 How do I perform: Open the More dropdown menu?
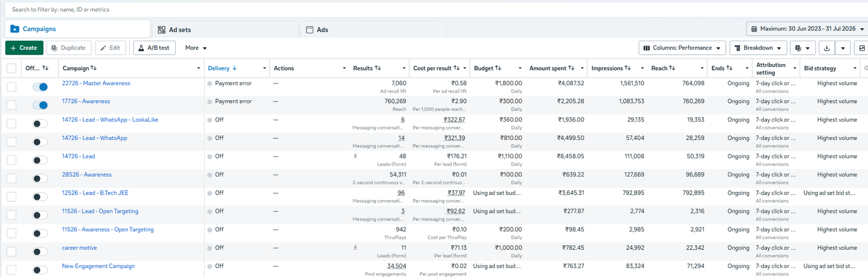tap(196, 48)
